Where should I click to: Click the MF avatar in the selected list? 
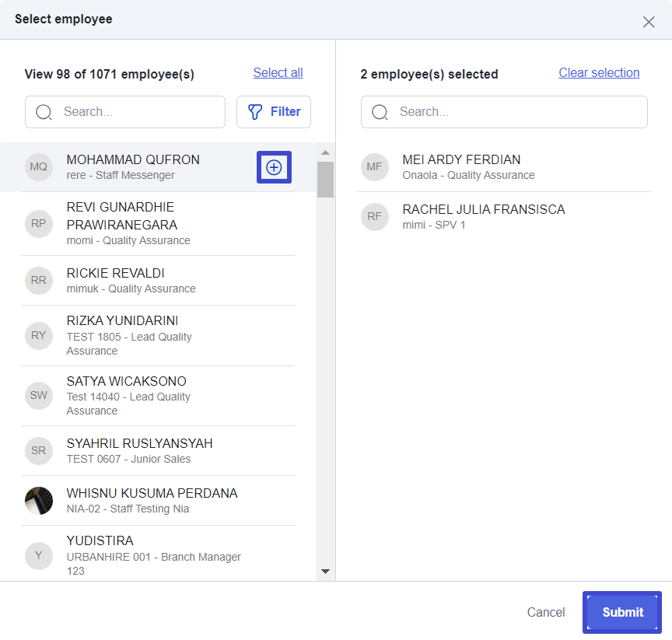(x=375, y=166)
